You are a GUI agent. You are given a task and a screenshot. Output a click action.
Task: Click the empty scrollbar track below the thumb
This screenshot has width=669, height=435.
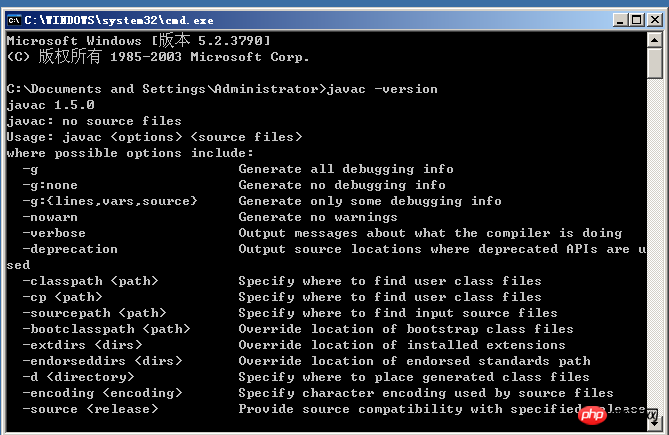[655, 250]
